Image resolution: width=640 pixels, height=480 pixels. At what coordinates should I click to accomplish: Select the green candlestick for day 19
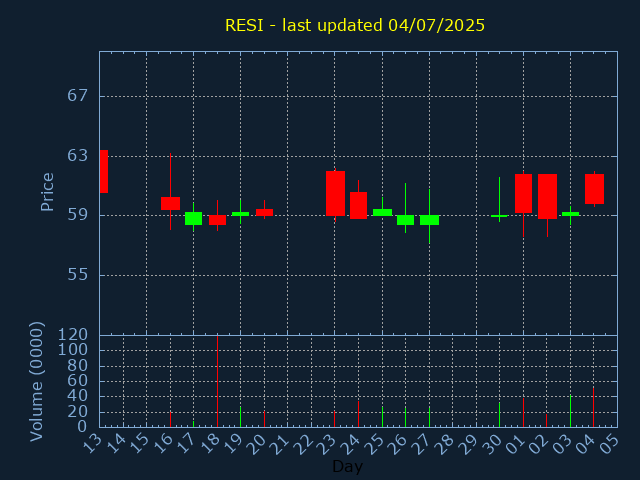[x=240, y=214]
